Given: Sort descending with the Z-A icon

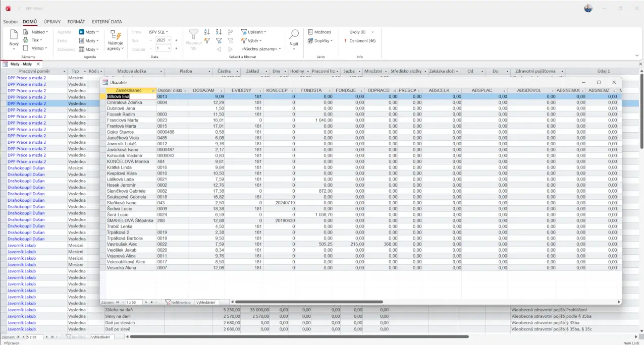Looking at the screenshot, I should [219, 32].
